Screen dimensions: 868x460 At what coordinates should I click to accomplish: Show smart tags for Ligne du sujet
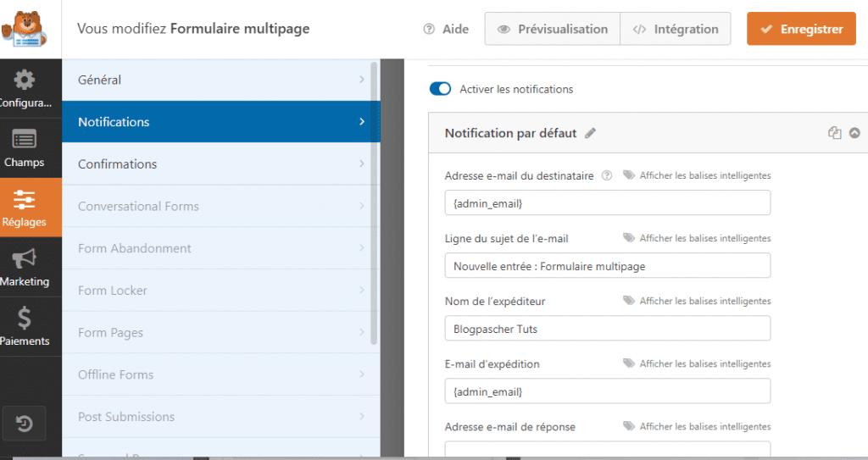pos(705,238)
